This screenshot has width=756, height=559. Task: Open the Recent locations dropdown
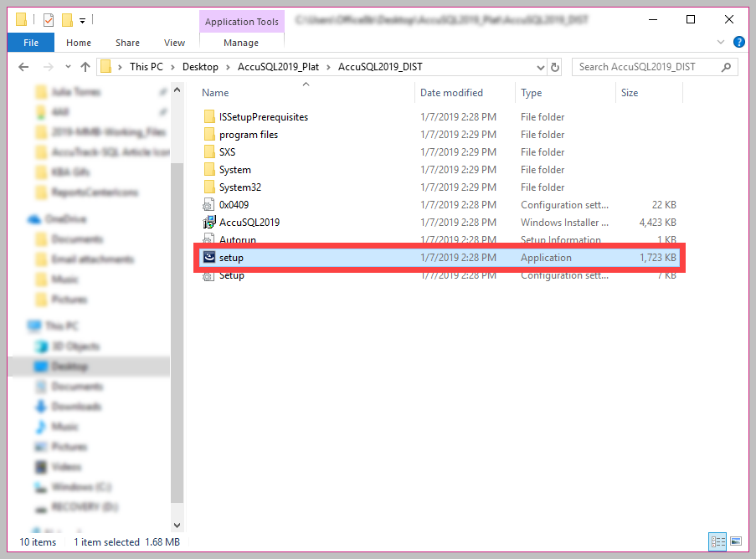(68, 66)
